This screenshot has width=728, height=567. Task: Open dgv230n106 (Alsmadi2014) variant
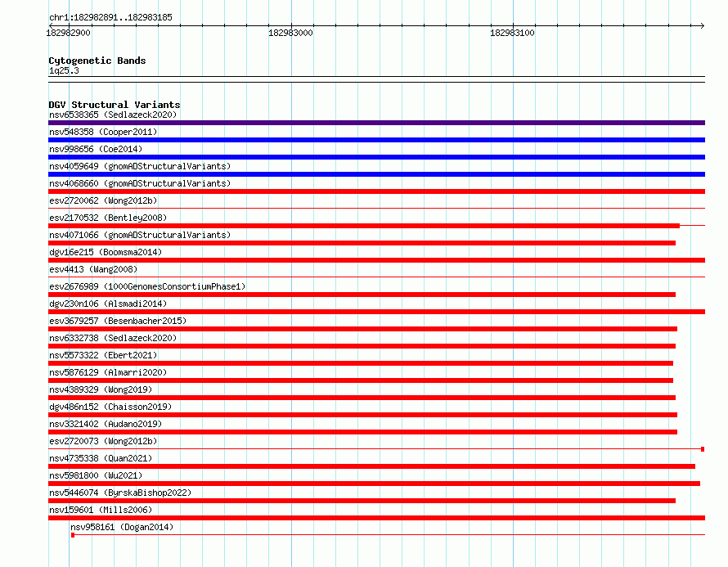pyautogui.click(x=108, y=304)
